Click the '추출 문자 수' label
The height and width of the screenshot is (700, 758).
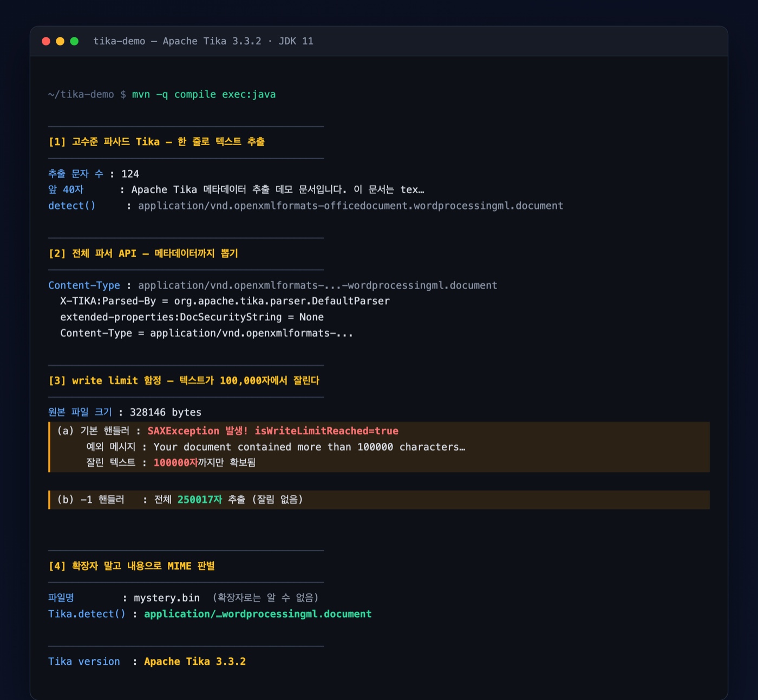click(x=75, y=174)
